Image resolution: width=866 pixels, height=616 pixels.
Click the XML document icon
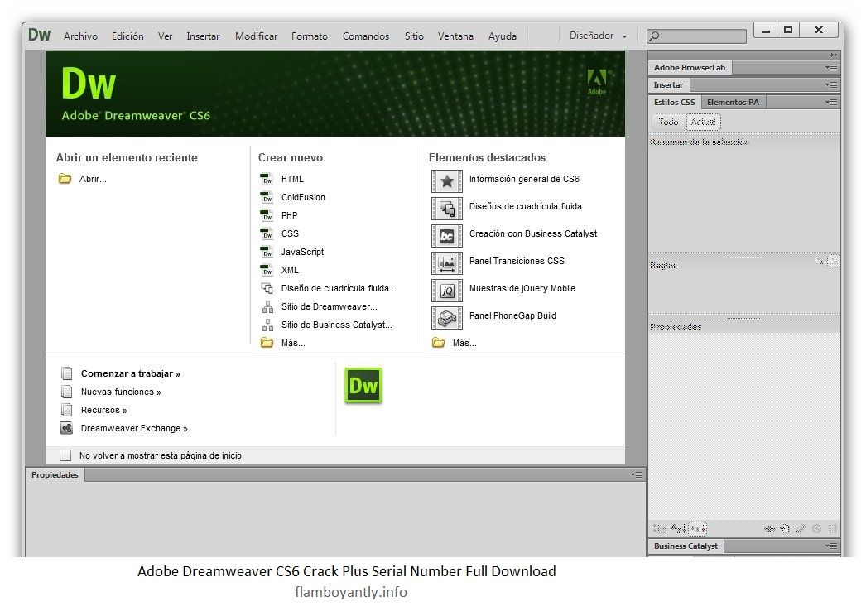click(267, 270)
